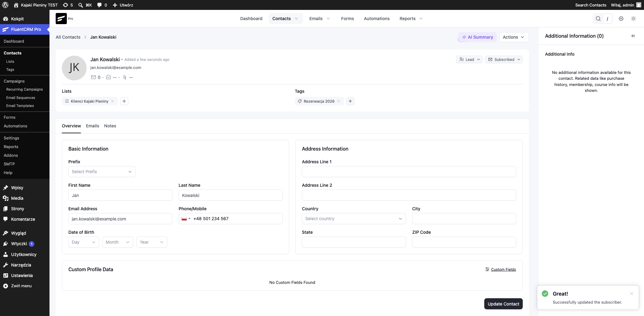Open Wtyczki plugins in WordPress sidebar
Viewport: 644px width, 316px height.
click(19, 244)
